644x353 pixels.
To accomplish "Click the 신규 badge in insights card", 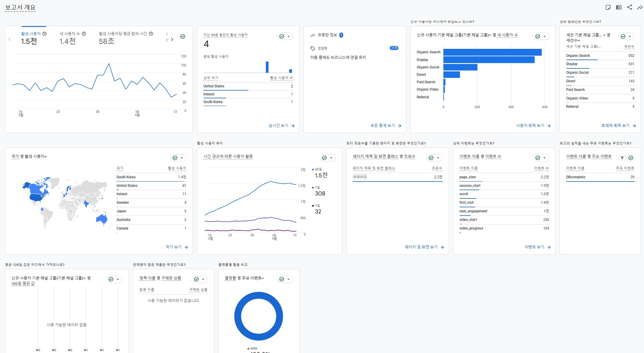I will pos(394,48).
